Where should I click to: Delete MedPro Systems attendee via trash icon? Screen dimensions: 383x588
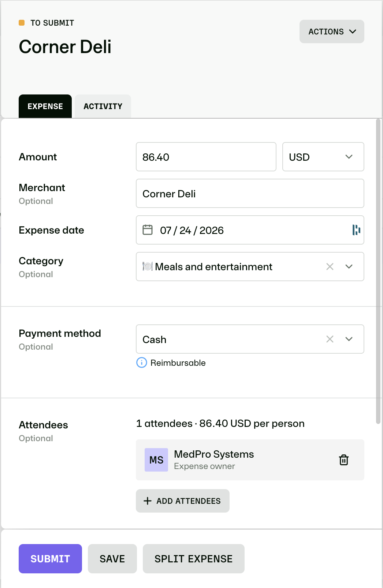click(x=343, y=460)
